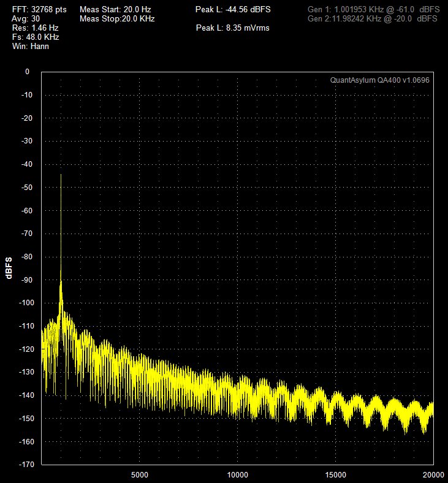This screenshot has width=448, height=483.
Task: Click the -10 y-axis label
Action: point(27,95)
